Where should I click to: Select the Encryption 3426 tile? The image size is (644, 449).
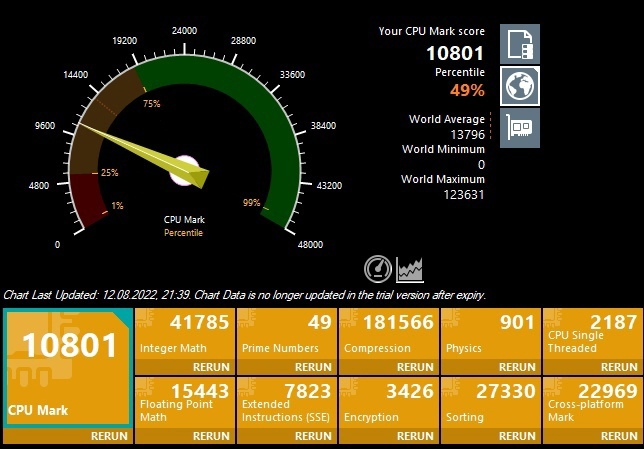pyautogui.click(x=389, y=403)
